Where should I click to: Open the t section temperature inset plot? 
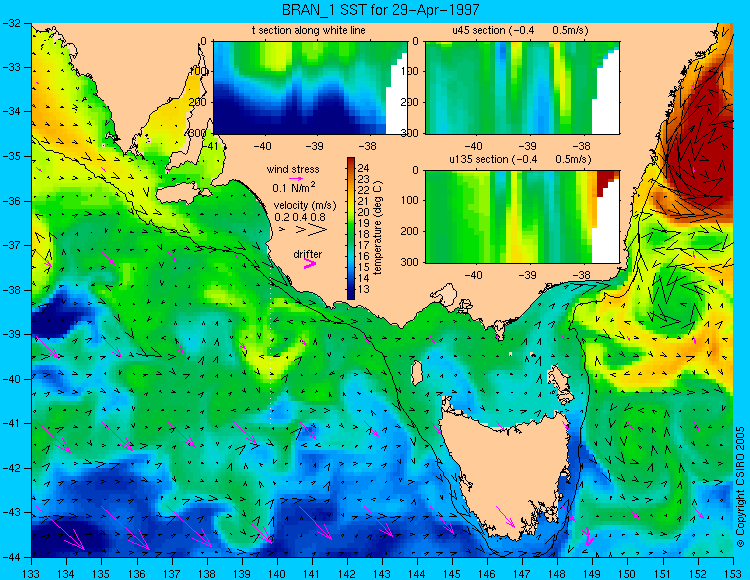310,88
